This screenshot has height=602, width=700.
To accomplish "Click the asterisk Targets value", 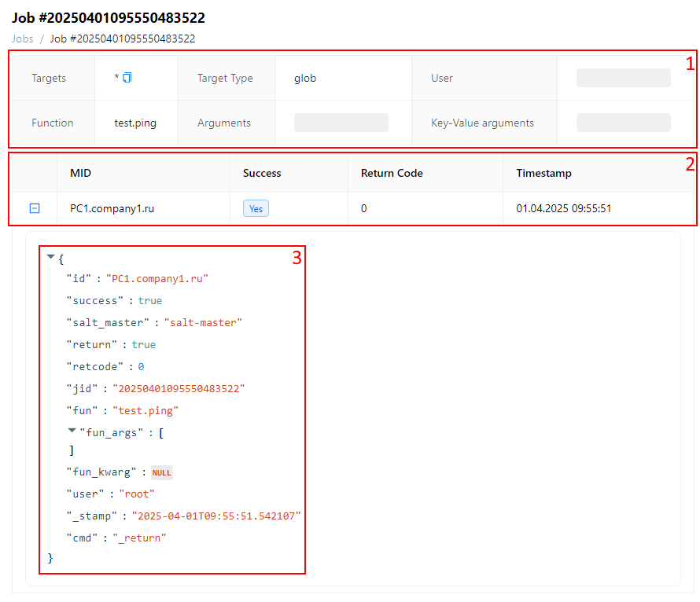I will 116,77.
